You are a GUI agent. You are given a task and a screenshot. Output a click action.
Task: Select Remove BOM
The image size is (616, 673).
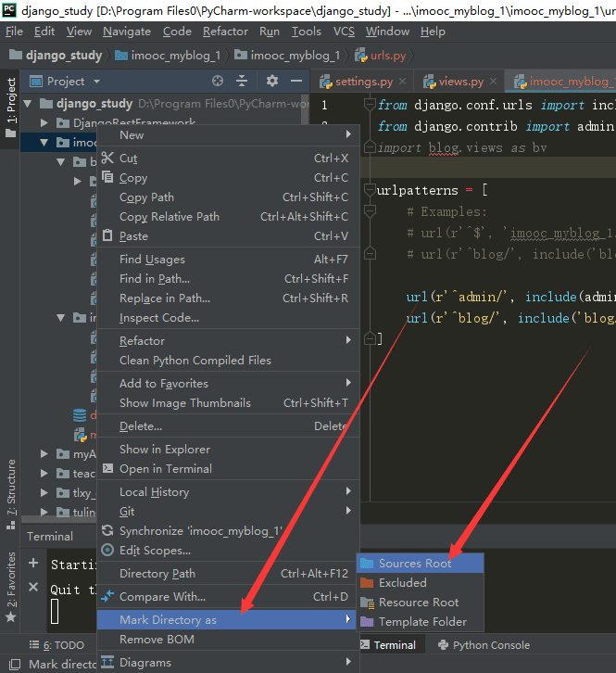(x=228, y=639)
